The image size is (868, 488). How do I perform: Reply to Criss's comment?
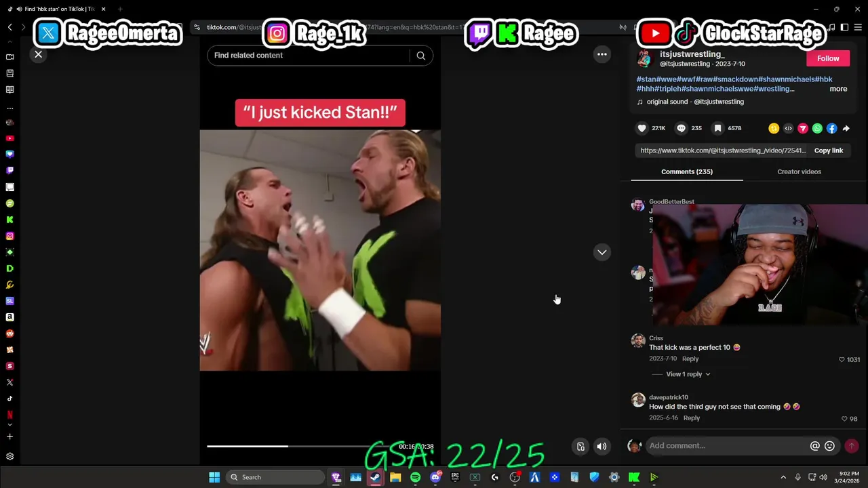690,359
